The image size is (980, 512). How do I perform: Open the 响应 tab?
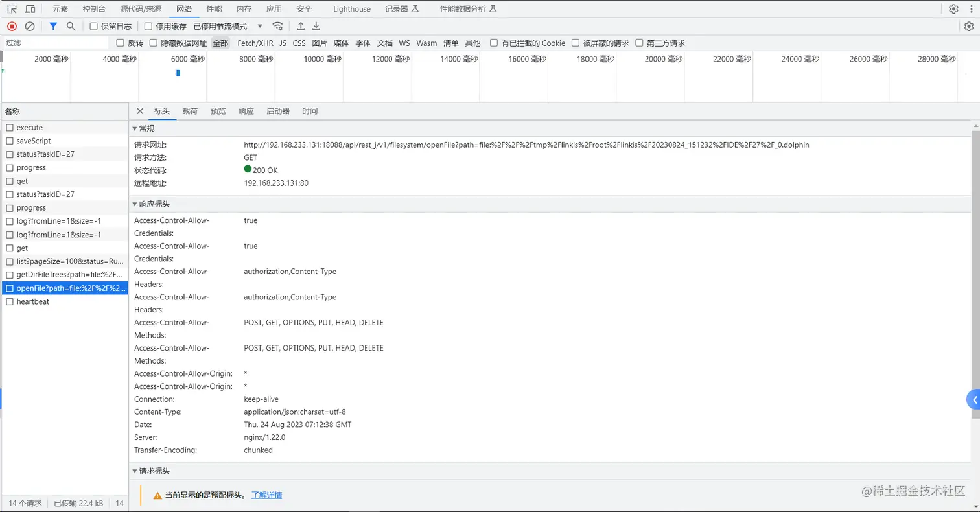(x=246, y=111)
